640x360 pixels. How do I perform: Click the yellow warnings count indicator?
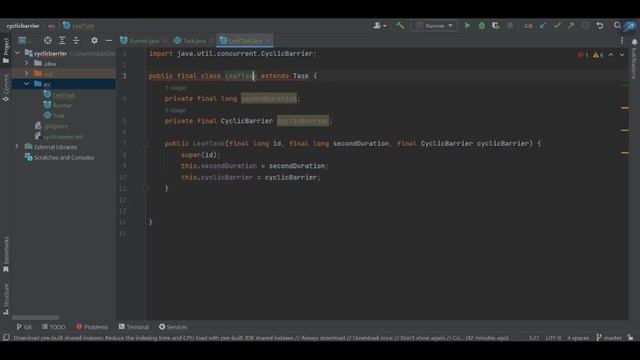click(598, 55)
